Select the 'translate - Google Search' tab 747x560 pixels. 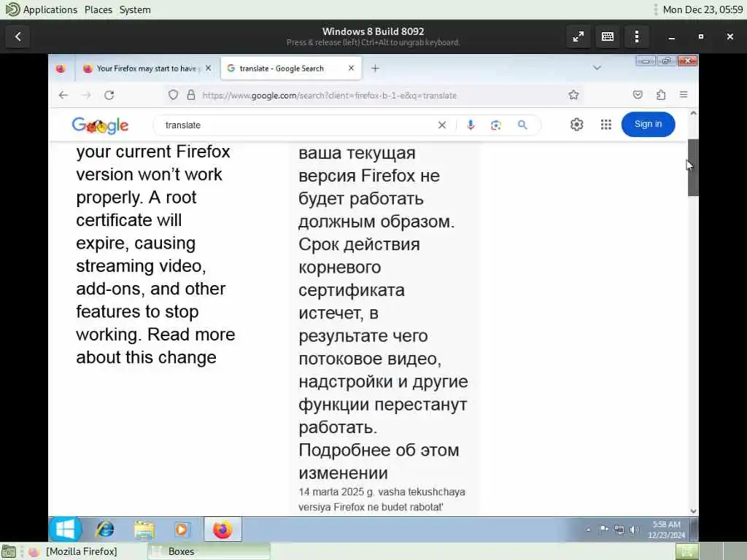tap(291, 69)
